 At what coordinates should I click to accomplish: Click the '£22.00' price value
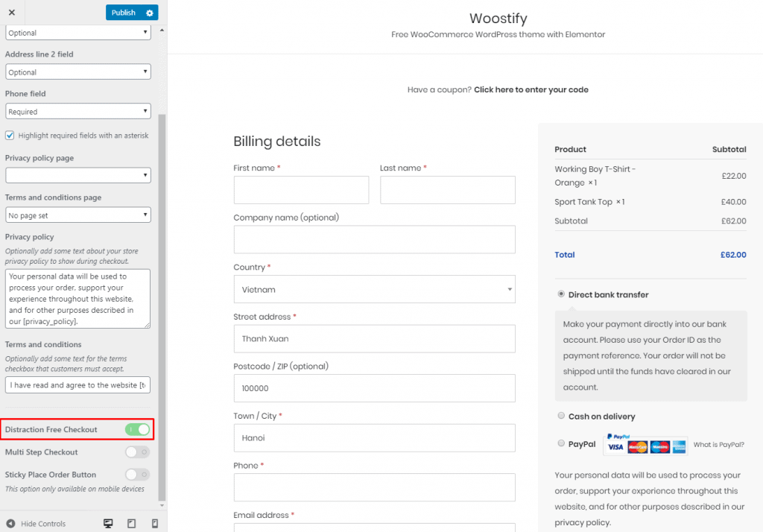tap(734, 176)
